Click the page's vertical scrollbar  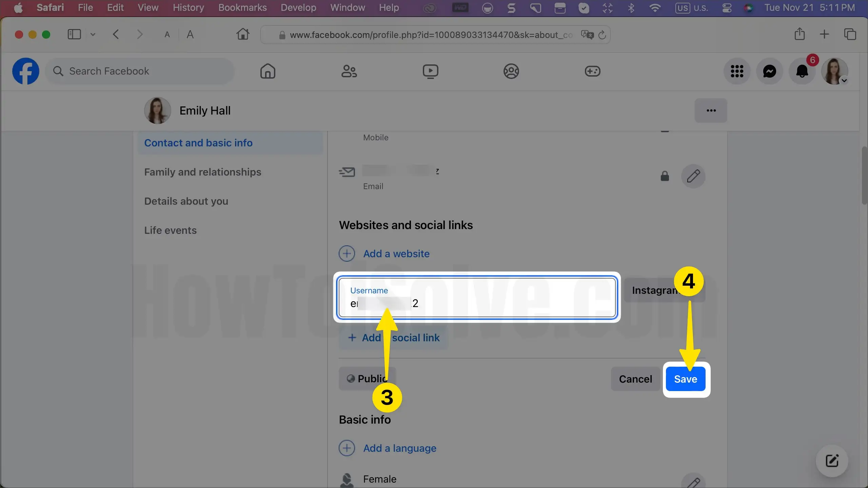(864, 175)
